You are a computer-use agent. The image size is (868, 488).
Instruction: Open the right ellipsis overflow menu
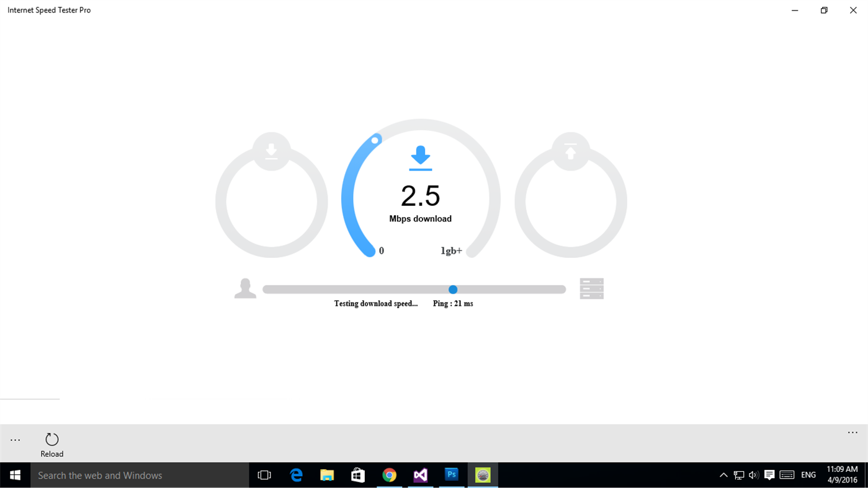click(x=852, y=432)
